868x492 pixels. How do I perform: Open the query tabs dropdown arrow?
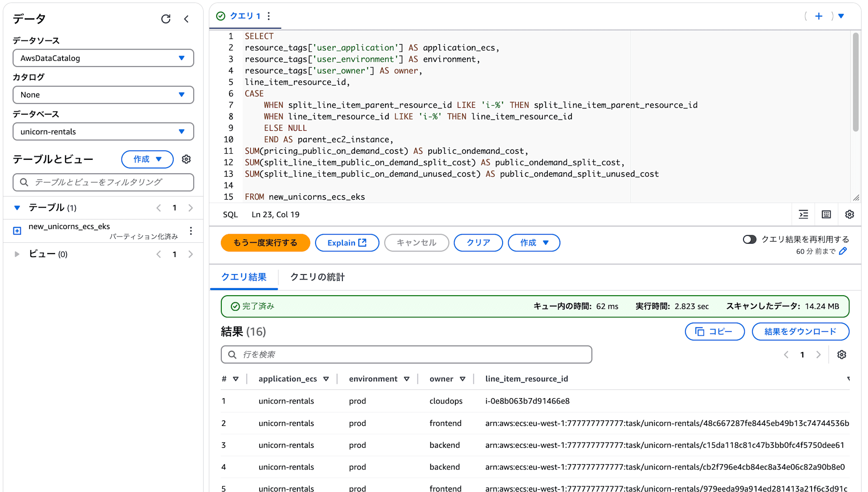point(841,16)
